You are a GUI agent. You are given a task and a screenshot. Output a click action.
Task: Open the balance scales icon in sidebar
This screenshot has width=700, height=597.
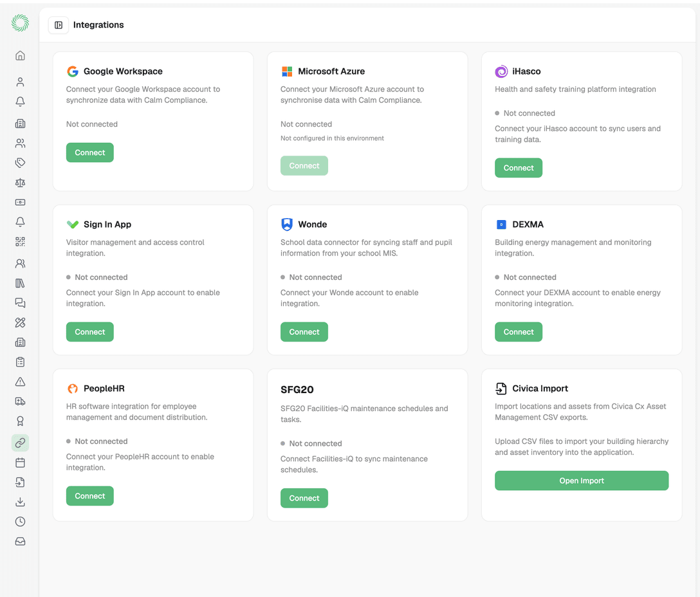[x=20, y=183]
